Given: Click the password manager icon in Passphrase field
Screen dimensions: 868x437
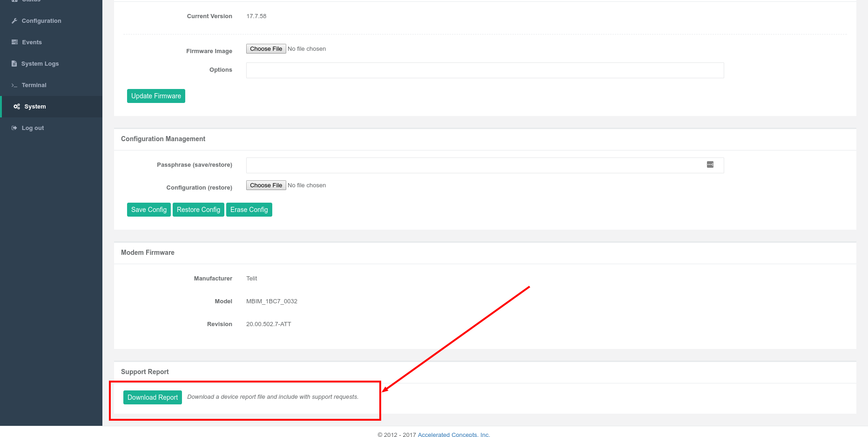Looking at the screenshot, I should (x=710, y=164).
